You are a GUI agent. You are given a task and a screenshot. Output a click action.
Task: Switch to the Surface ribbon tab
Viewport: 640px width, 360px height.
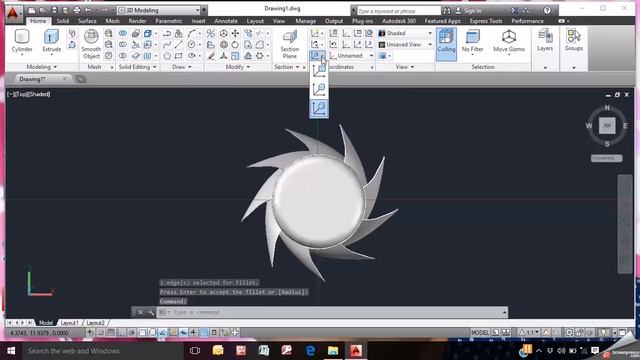click(x=87, y=21)
